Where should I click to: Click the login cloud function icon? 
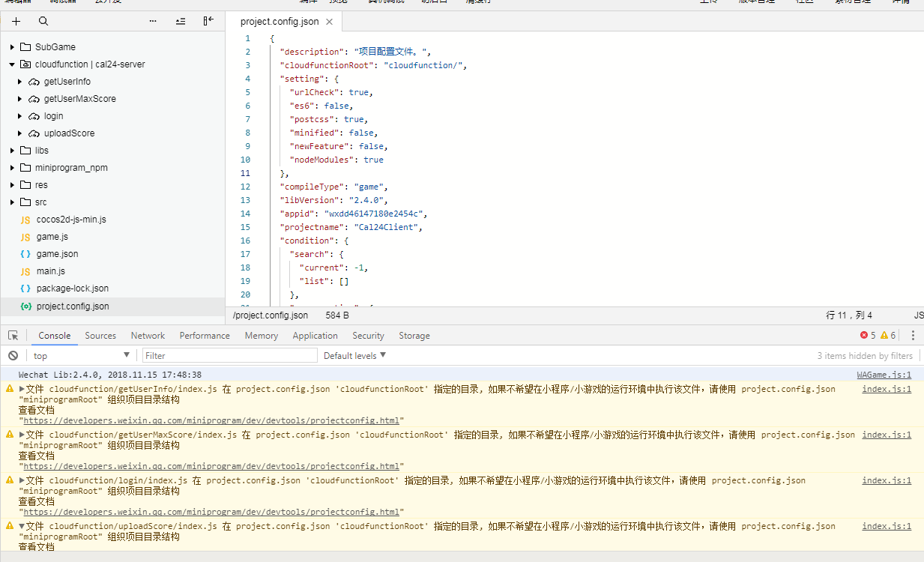[34, 116]
